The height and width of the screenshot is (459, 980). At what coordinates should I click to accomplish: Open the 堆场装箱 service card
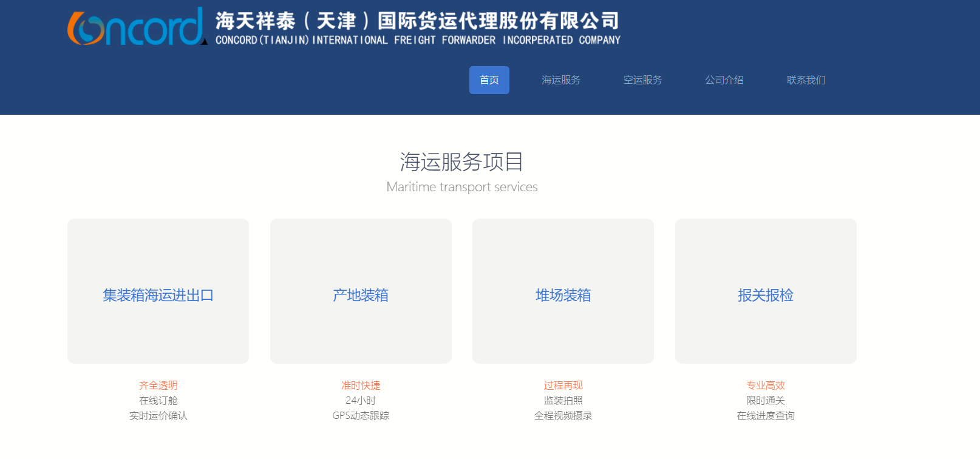point(563,291)
